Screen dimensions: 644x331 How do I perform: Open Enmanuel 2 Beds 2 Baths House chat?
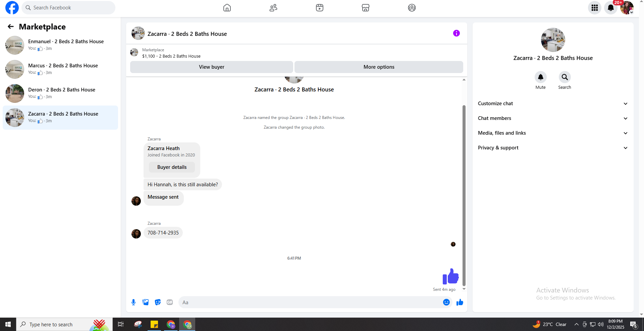point(60,45)
